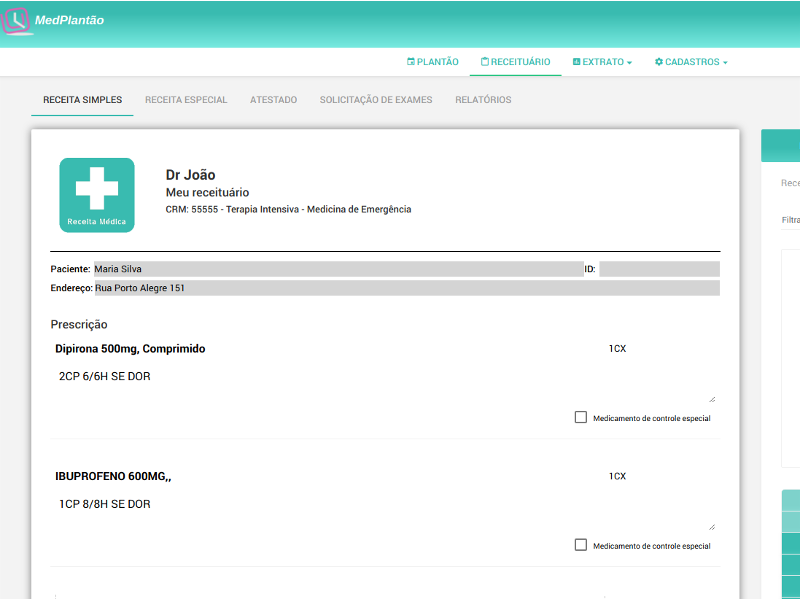Check controle especial for Ibuprofeno

point(581,545)
